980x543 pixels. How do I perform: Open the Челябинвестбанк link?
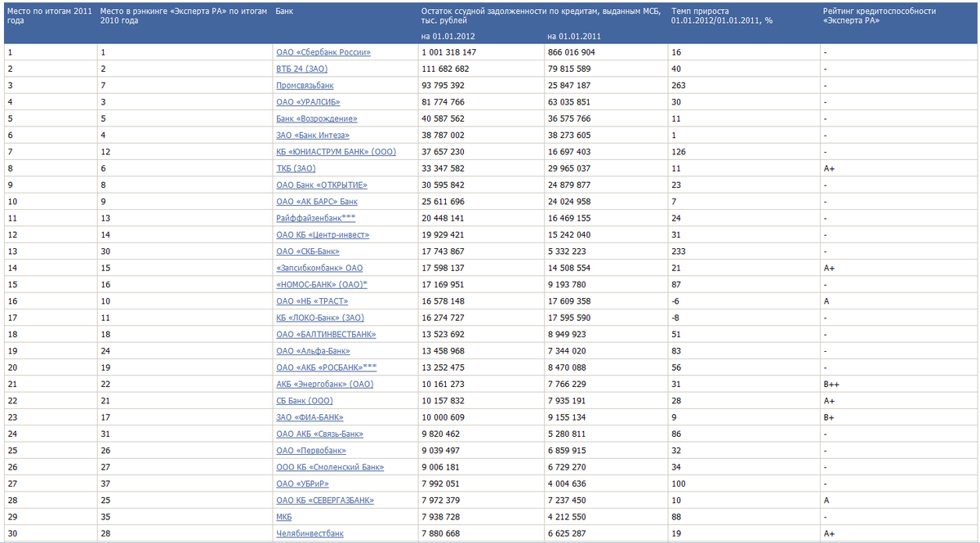point(310,533)
